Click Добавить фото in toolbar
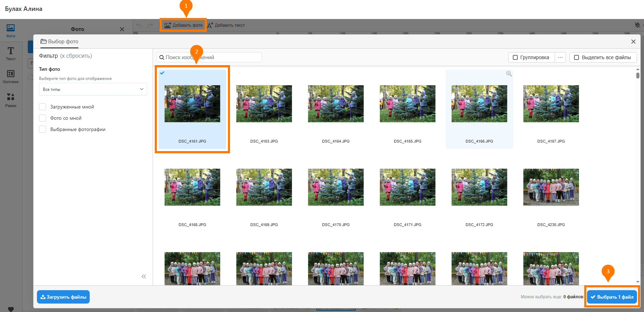Screen dimensions: 644x312 (183, 25)
